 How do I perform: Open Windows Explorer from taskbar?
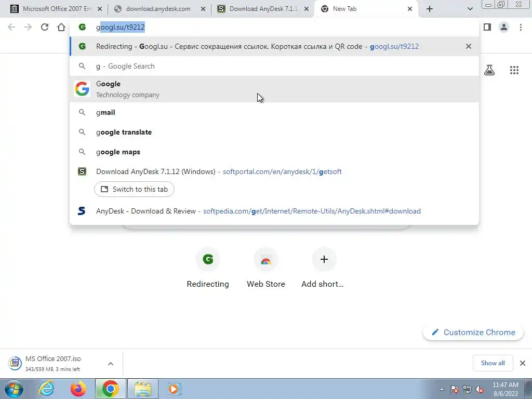pos(143,389)
